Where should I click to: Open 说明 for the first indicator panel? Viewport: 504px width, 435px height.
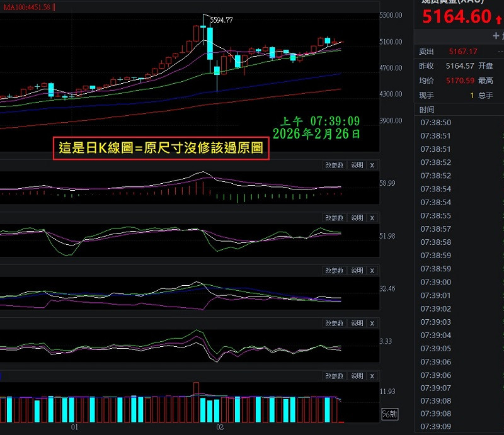click(357, 165)
